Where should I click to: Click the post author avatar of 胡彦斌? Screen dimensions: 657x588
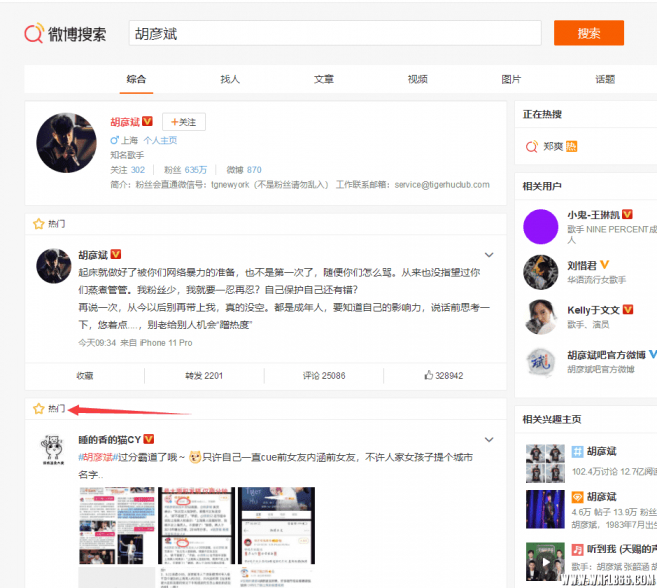(54, 266)
